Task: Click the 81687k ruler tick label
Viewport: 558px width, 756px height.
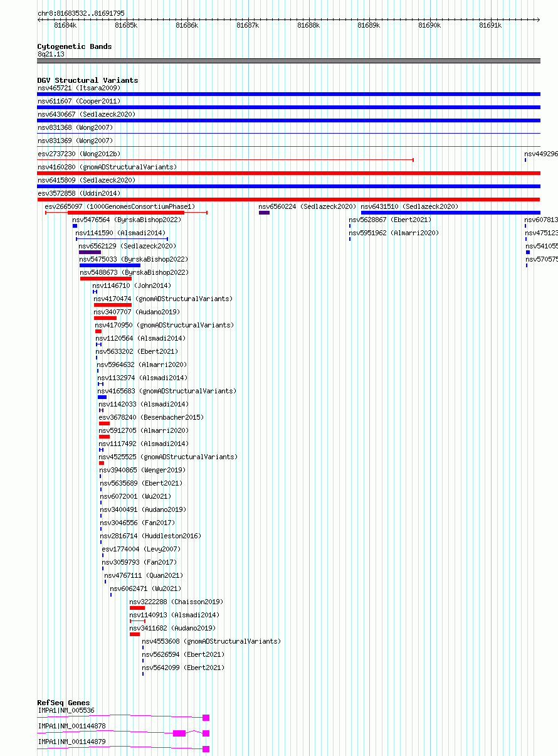Action: point(248,26)
